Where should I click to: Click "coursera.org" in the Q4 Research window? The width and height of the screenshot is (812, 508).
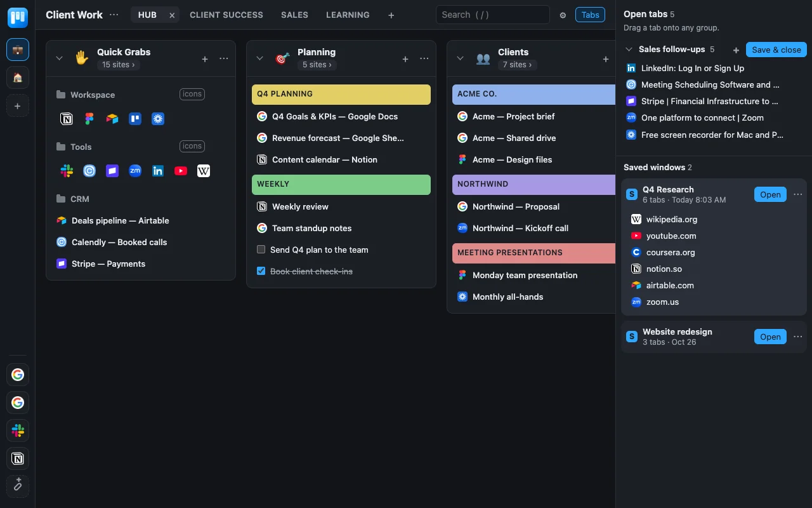click(671, 252)
